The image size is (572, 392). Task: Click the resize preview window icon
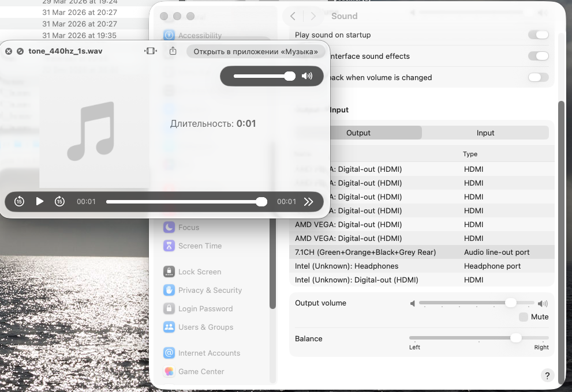(150, 51)
